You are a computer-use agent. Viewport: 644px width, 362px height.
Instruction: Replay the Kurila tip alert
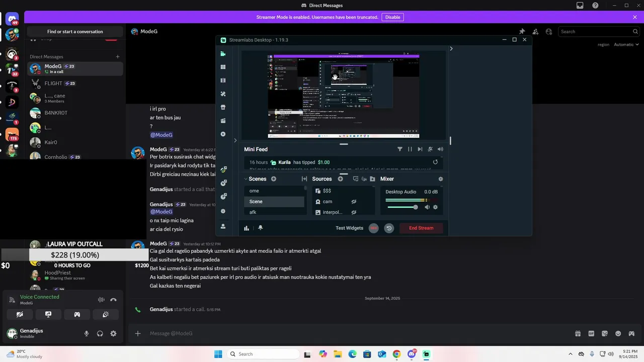(435, 162)
